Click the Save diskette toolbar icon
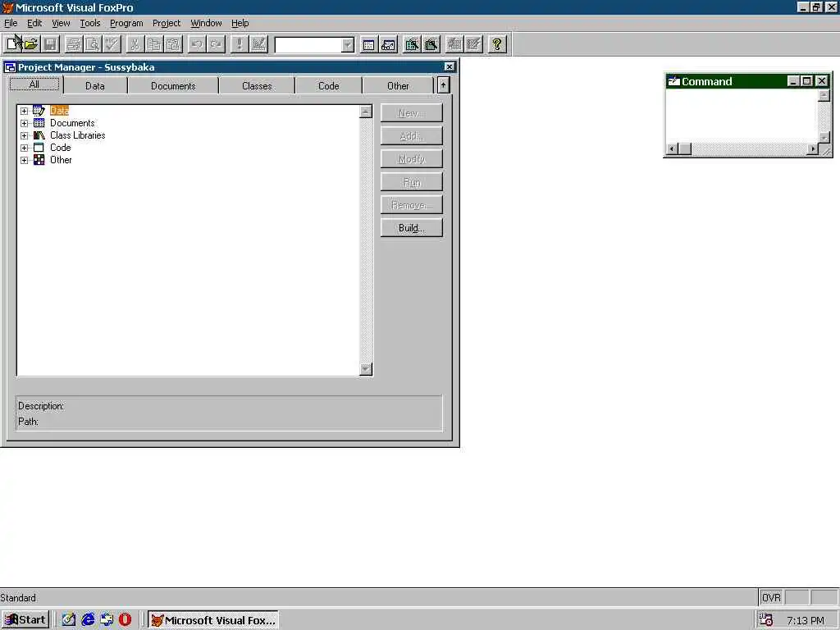 pyautogui.click(x=50, y=44)
